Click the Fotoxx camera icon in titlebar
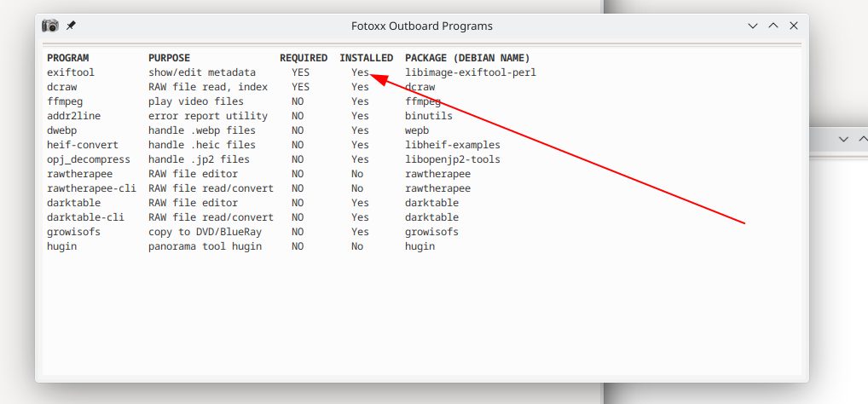This screenshot has height=404, width=868. [x=50, y=26]
